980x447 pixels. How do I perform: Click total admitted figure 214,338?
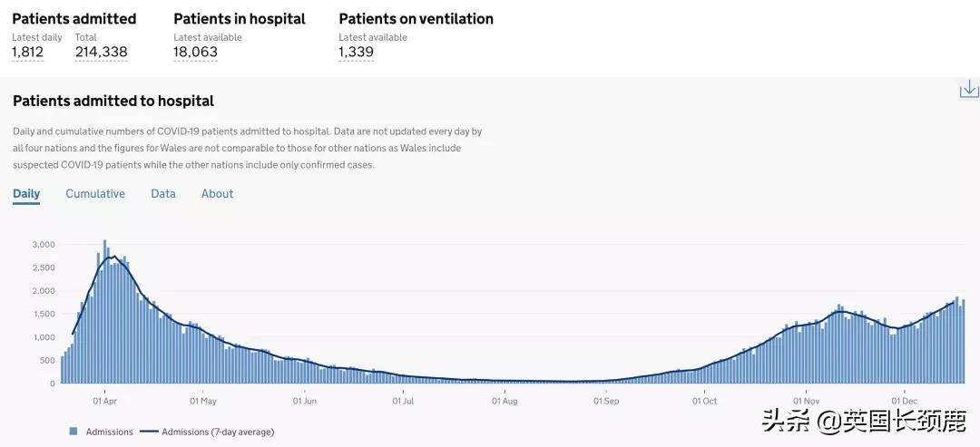[101, 53]
